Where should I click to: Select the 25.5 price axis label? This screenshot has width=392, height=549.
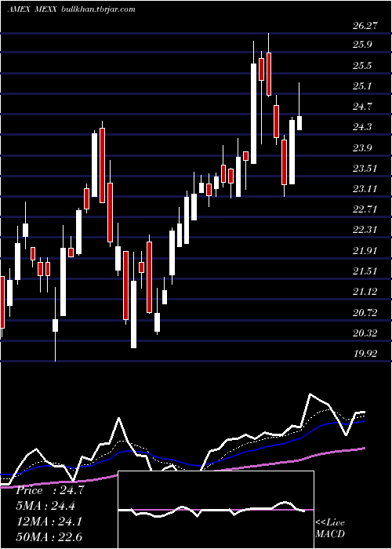coord(362,65)
